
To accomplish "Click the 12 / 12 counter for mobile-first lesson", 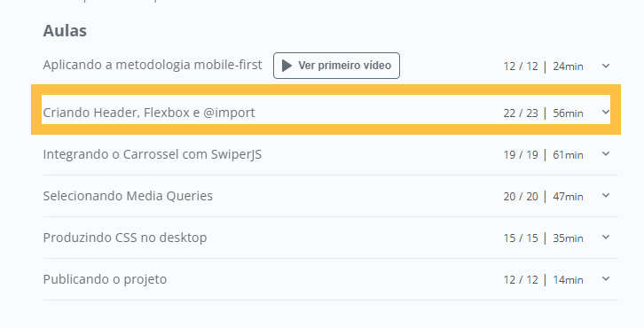I will (521, 66).
